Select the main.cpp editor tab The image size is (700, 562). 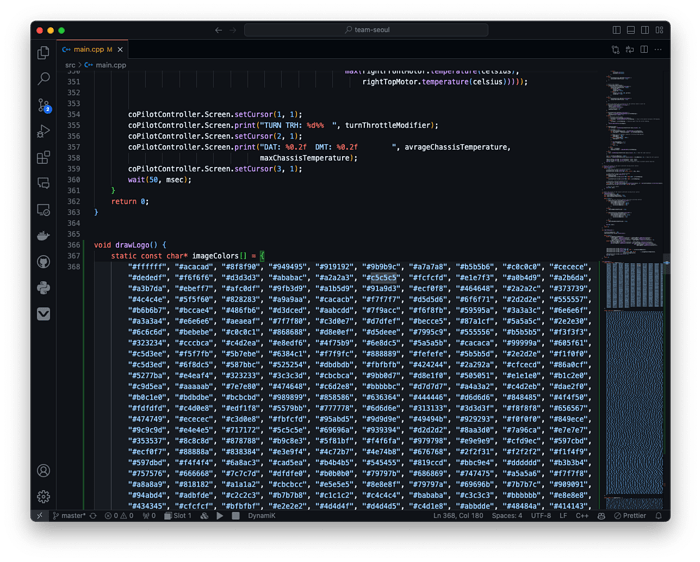point(90,48)
